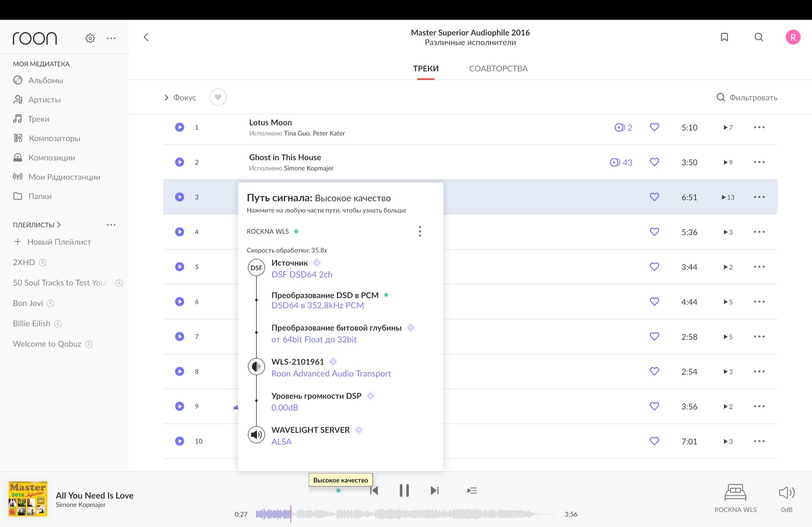The height and width of the screenshot is (527, 812).
Task: Open the play queue icon
Action: coord(472,490)
